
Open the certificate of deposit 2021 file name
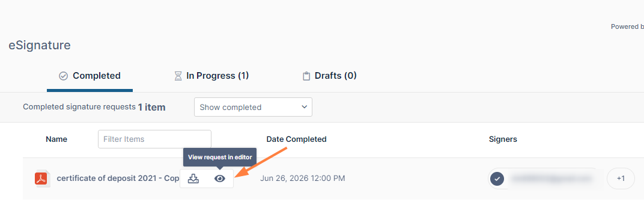pyautogui.click(x=118, y=179)
